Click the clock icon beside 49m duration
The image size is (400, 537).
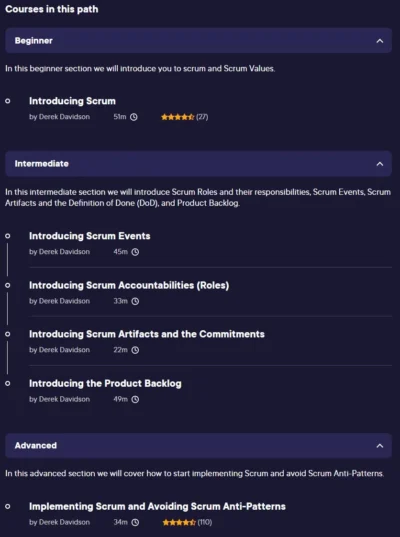tap(135, 399)
